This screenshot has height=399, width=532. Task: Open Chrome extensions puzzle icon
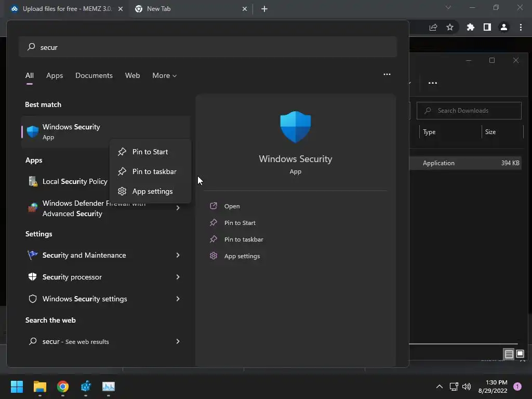point(470,27)
